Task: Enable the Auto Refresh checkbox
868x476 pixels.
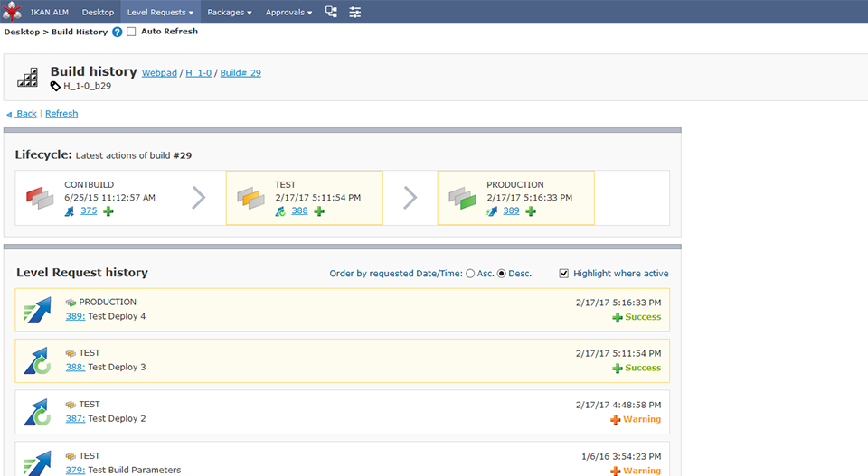Action: coord(131,32)
